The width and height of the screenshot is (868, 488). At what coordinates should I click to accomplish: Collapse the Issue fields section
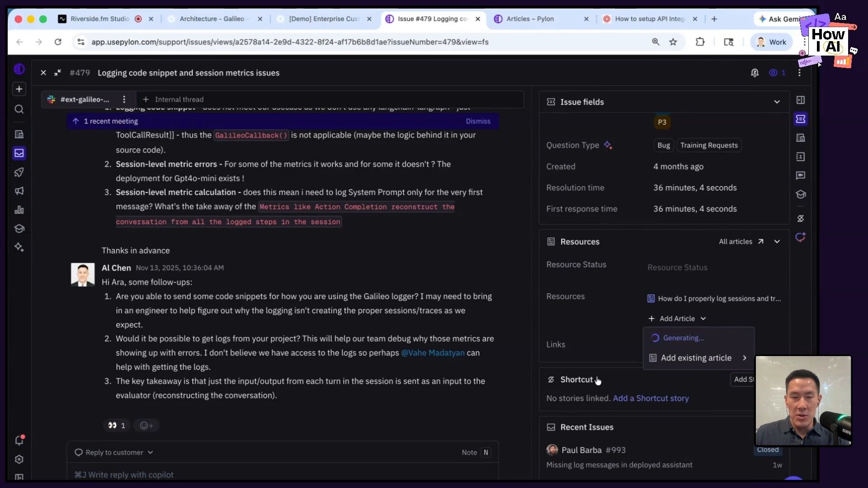pos(777,102)
